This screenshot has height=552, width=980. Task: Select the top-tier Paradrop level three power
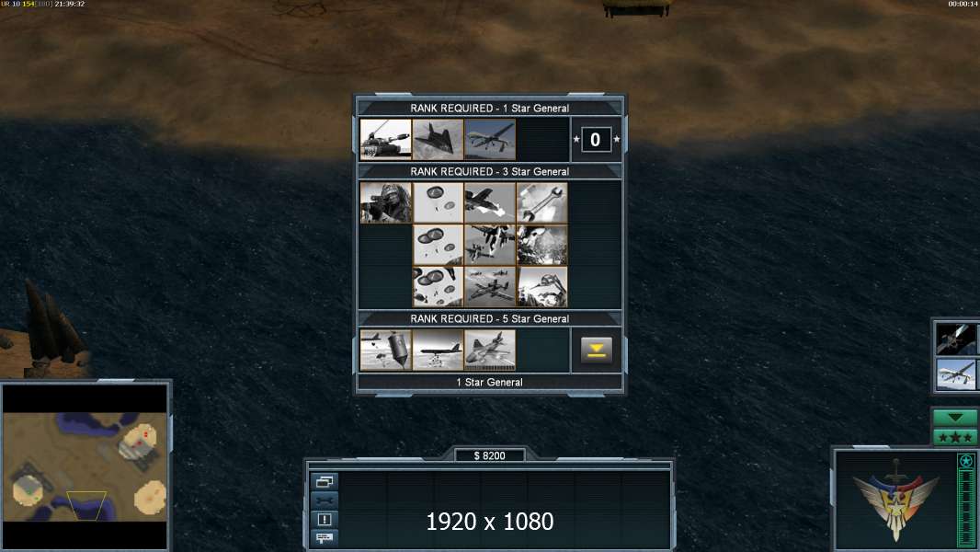coord(438,287)
